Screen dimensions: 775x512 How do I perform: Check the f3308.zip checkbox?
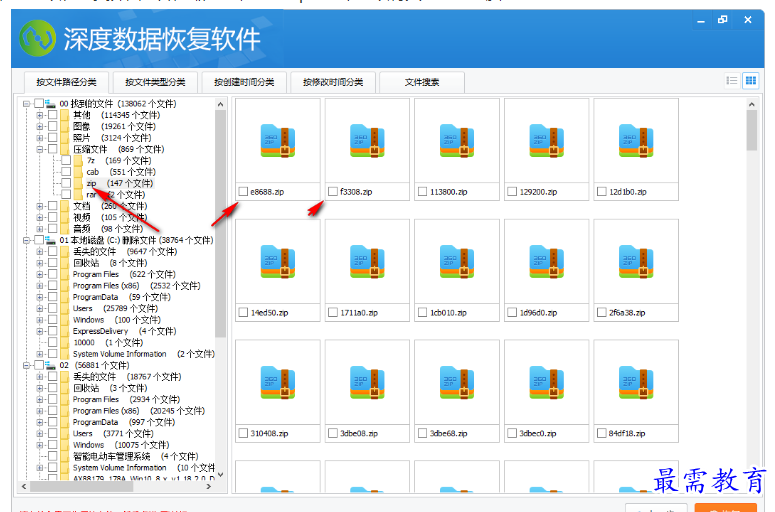point(333,191)
